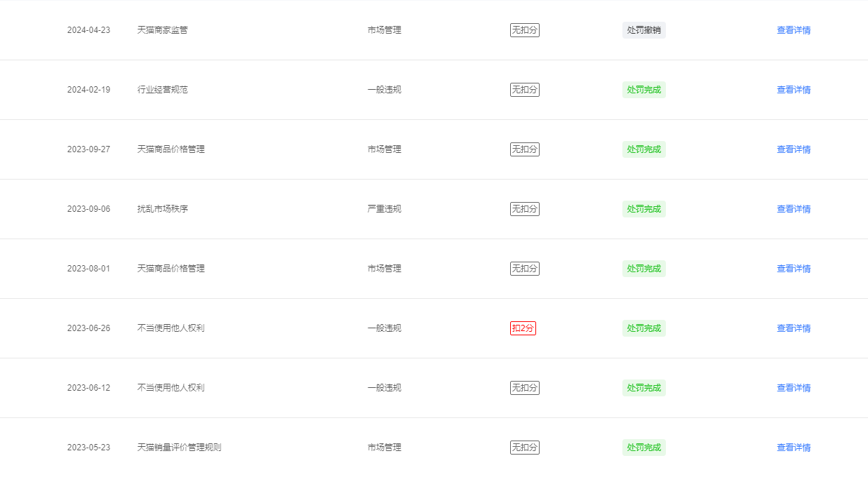868x477 pixels.
Task: Click 处罚完成 status on 行业经营规范 row
Action: pos(643,90)
